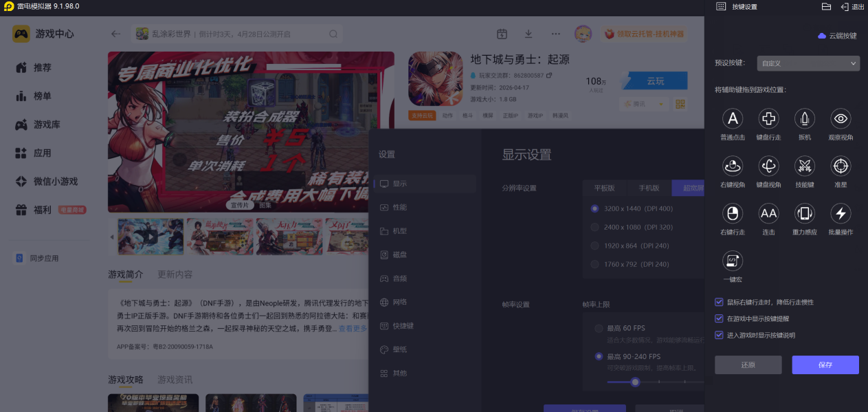Open the video thumbnail with play button

[151, 237]
